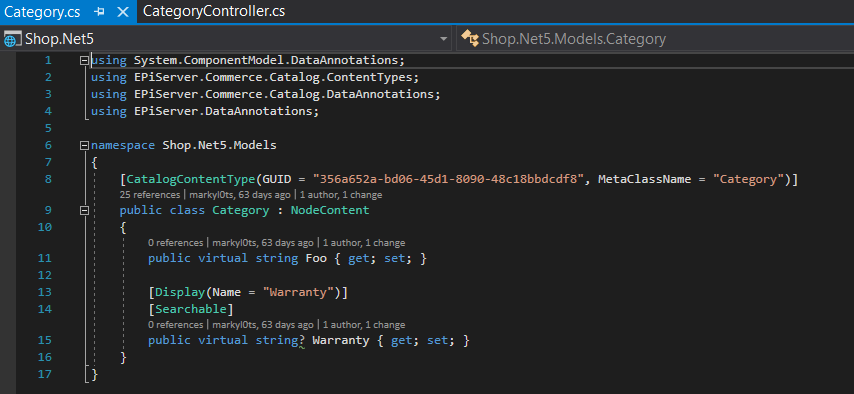Viewport: 854px width, 394px height.
Task: Click the "Category" MetaClassName string
Action: 748,179
